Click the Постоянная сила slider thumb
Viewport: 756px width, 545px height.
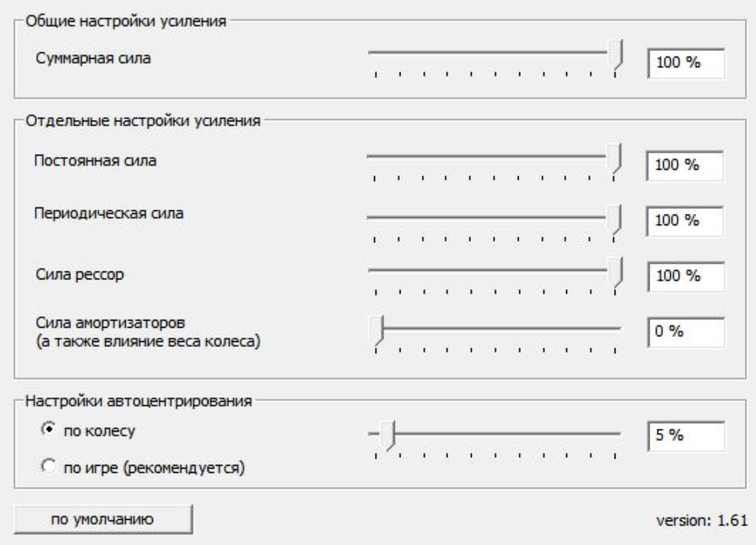(617, 158)
